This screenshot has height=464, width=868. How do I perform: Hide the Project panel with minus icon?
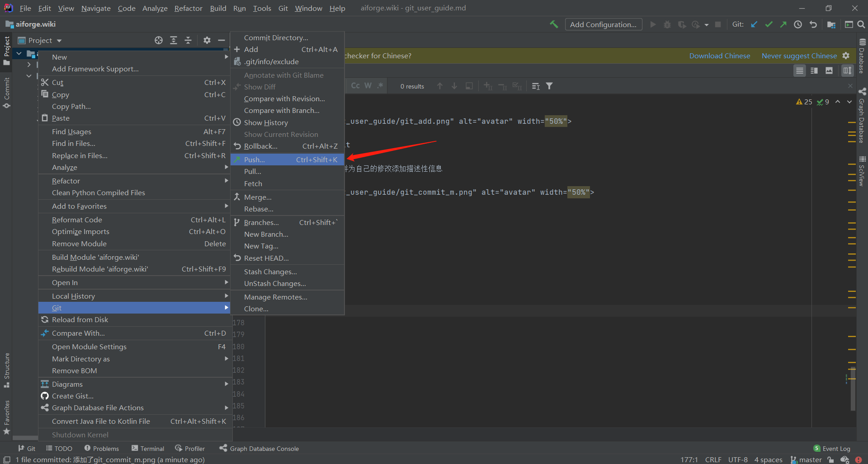point(222,40)
